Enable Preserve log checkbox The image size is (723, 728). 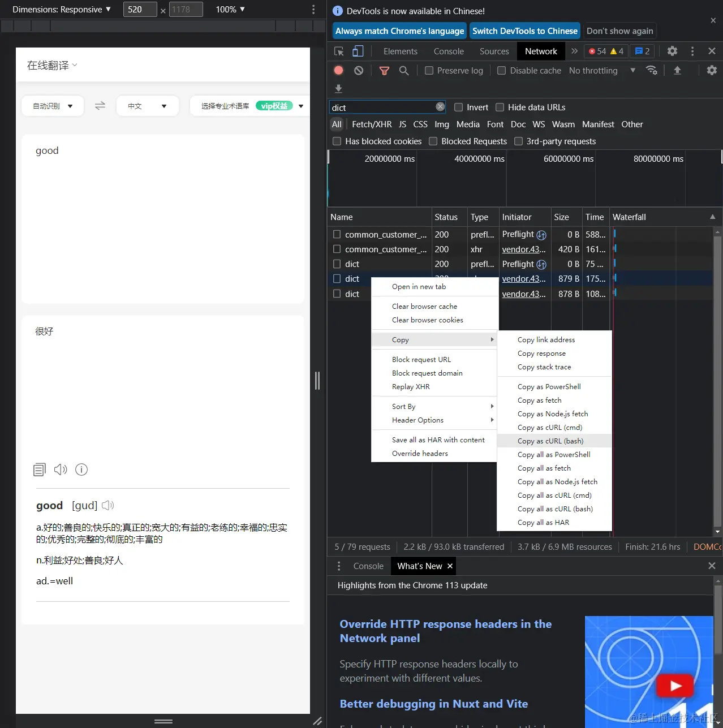(x=429, y=71)
